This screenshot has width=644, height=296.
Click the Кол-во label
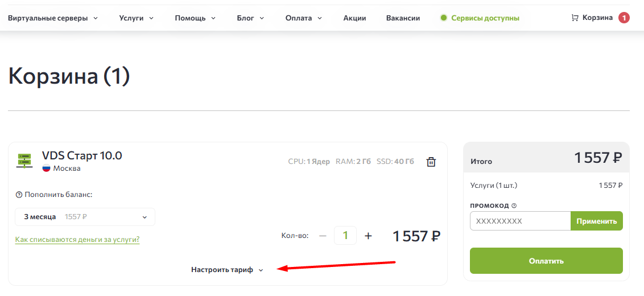pos(295,236)
